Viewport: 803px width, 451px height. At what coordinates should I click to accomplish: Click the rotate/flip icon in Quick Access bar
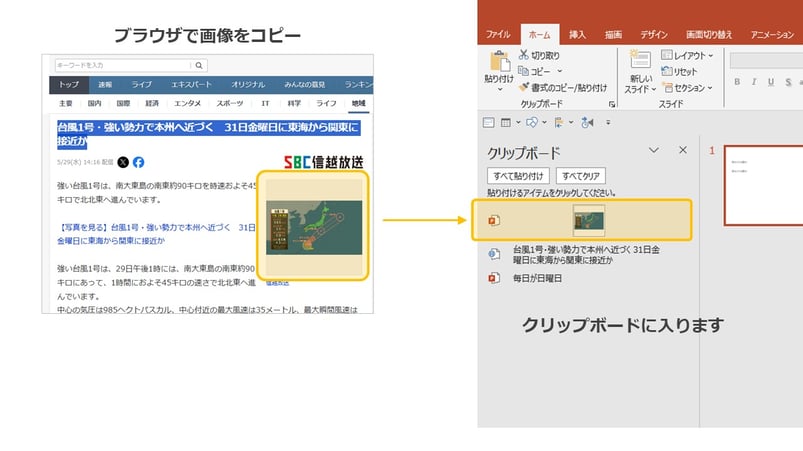click(587, 122)
